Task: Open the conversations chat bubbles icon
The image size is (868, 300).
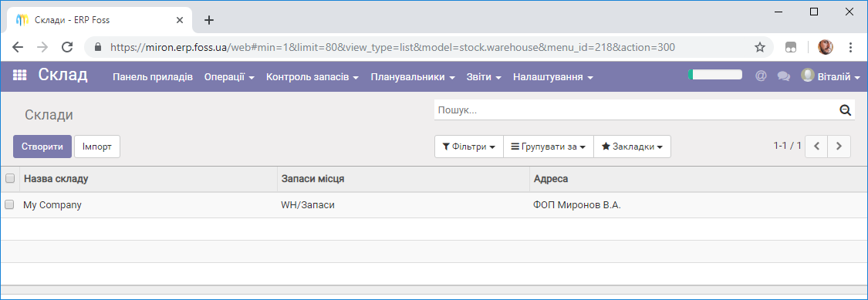Action: (783, 76)
